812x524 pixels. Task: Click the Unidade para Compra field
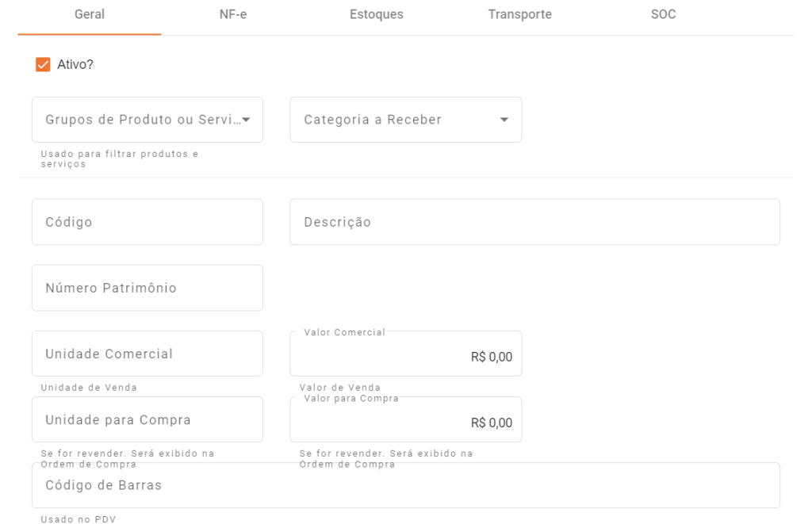pyautogui.click(x=147, y=419)
